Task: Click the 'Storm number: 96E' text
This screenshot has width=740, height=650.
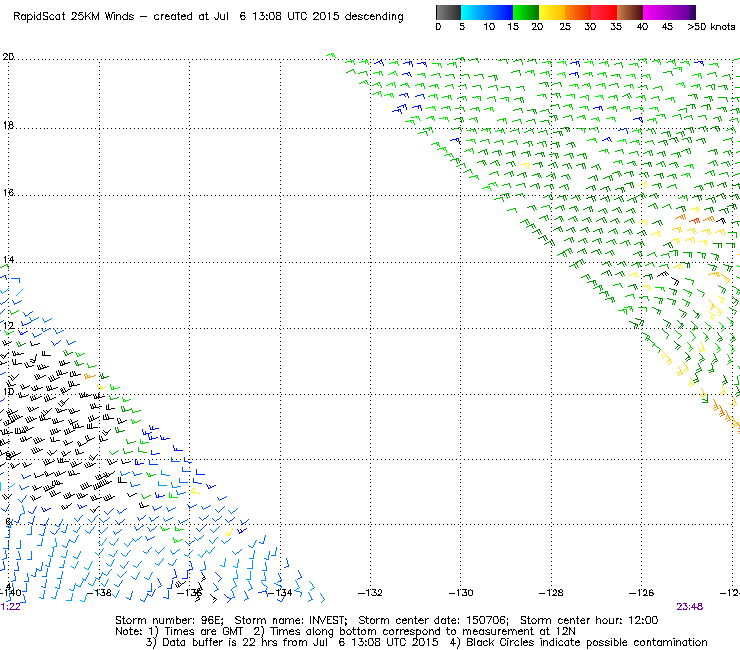Action: [169, 620]
